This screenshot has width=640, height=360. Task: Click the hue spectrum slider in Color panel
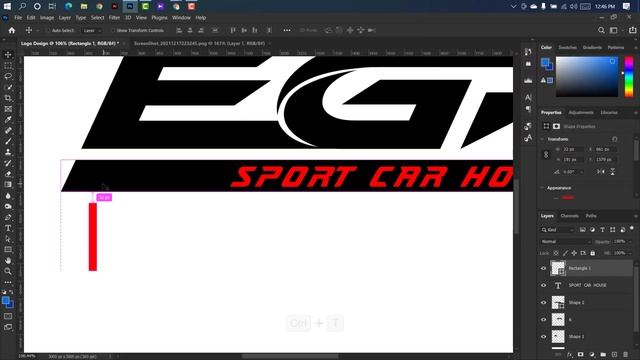point(629,77)
